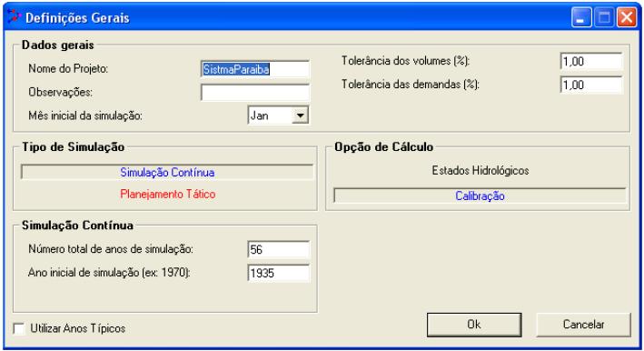Confirm the dialog with the Ok button
Image resolution: width=644 pixels, height=351 pixels.
click(474, 325)
